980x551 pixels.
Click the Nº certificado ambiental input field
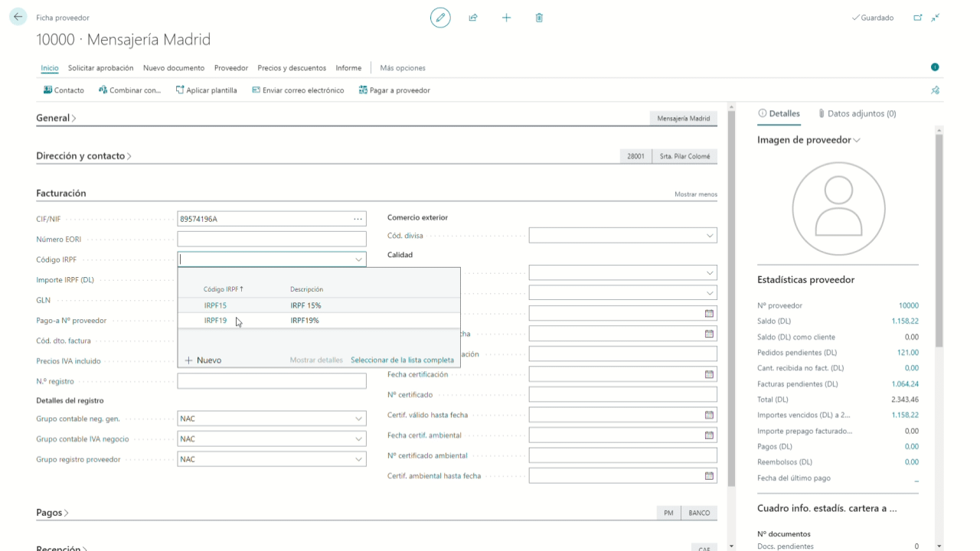pyautogui.click(x=622, y=455)
